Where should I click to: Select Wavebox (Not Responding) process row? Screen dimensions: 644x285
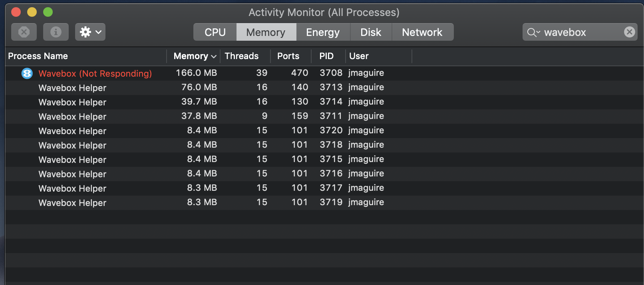(324, 73)
